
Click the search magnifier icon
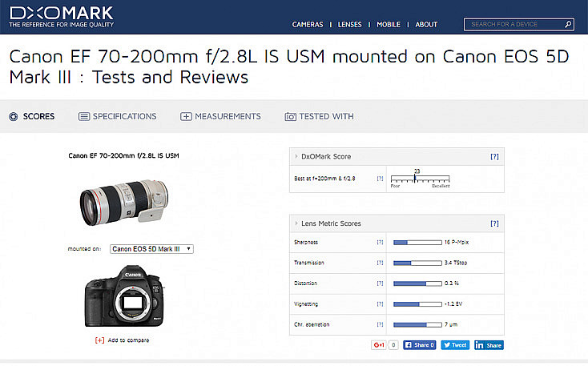tap(568, 24)
